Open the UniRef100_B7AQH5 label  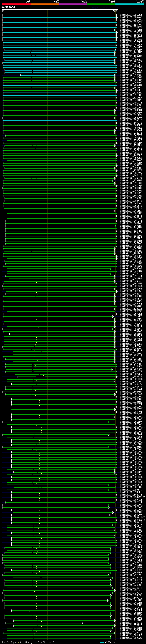pos(131,163)
